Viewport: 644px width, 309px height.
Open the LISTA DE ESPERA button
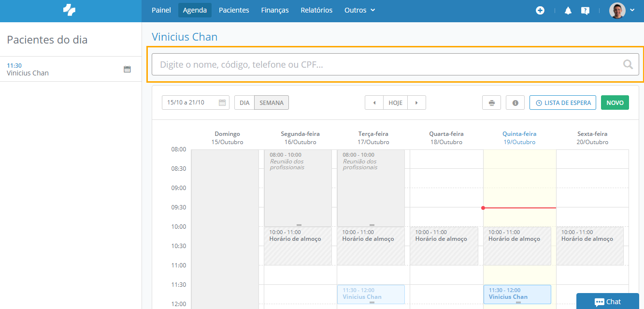tap(563, 103)
